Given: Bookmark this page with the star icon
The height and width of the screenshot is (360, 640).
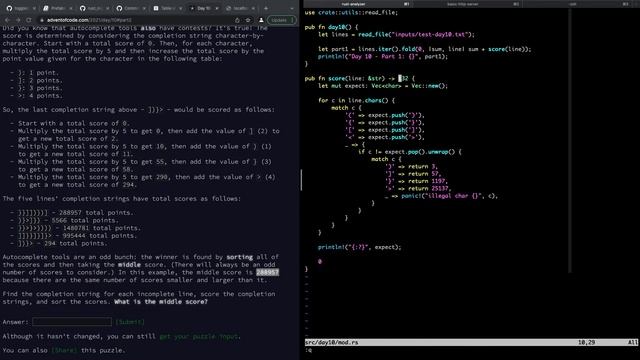Looking at the screenshot, I should [248, 20].
